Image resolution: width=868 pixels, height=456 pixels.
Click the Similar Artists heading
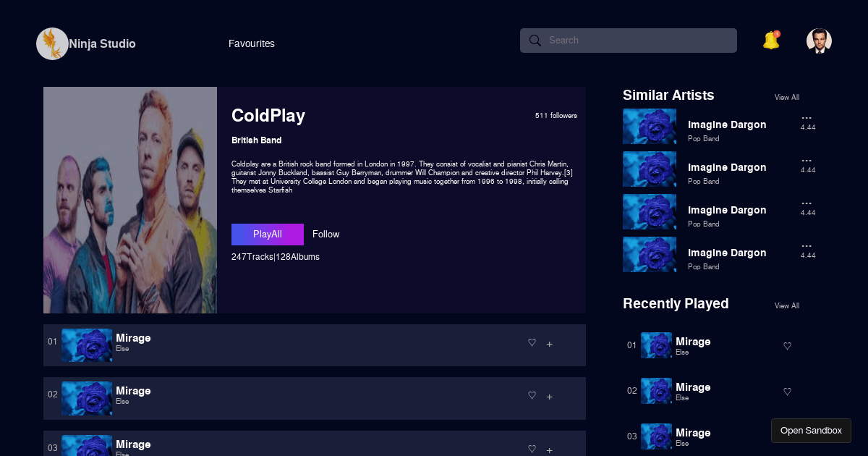tap(668, 96)
